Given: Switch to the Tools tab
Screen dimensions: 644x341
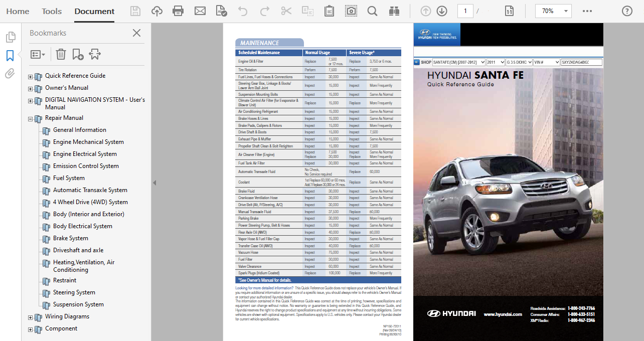Looking at the screenshot, I should 52,11.
